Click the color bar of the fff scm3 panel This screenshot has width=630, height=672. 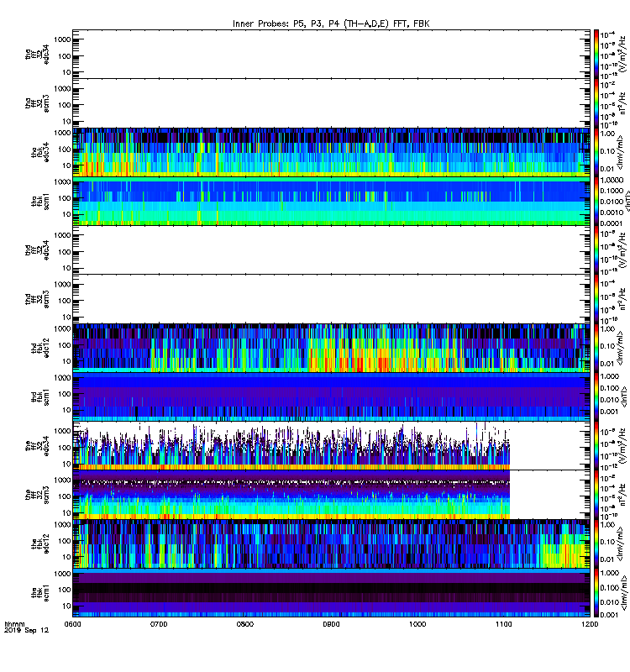point(596,495)
